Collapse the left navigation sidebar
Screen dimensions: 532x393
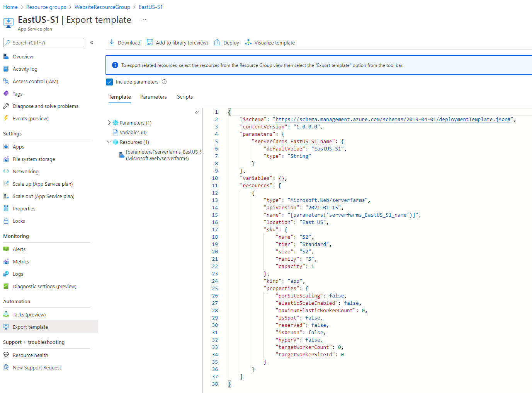tap(92, 43)
